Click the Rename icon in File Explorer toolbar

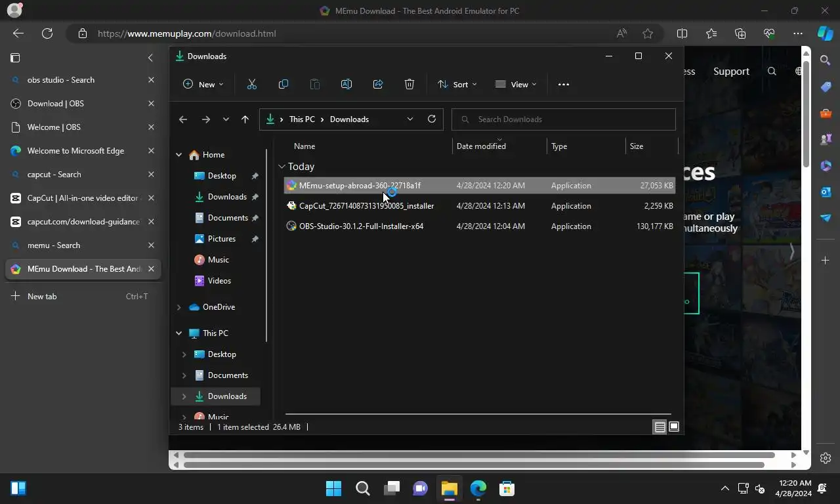[x=346, y=84]
